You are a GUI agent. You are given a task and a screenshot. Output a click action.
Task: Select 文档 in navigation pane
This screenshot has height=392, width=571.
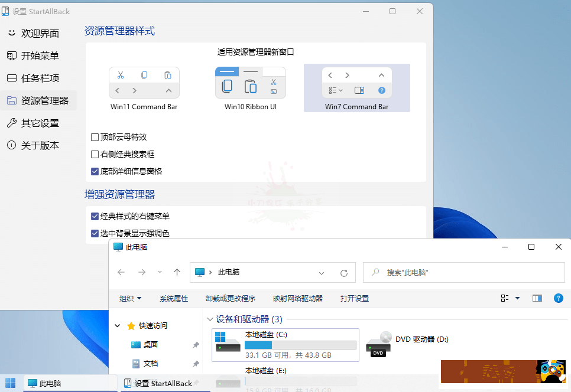151,363
